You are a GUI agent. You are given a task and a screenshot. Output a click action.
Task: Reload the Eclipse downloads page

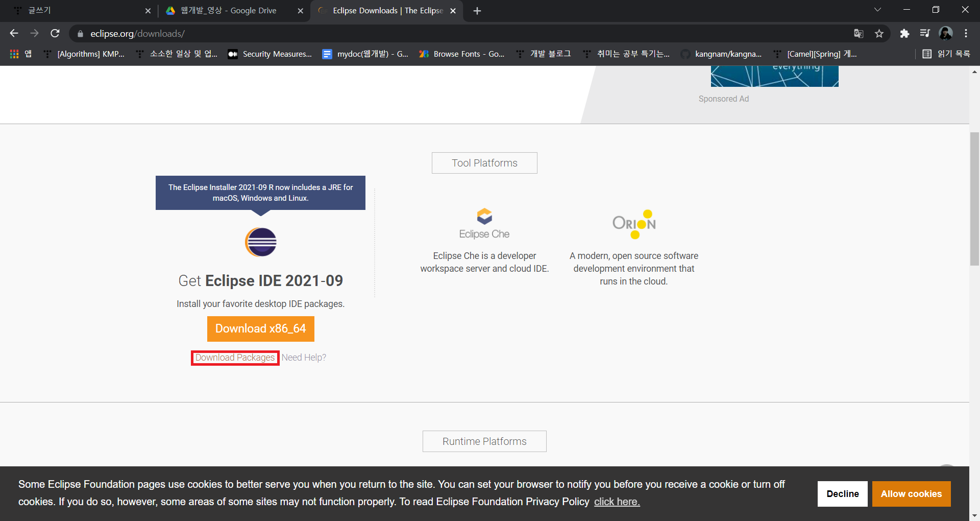(55, 33)
